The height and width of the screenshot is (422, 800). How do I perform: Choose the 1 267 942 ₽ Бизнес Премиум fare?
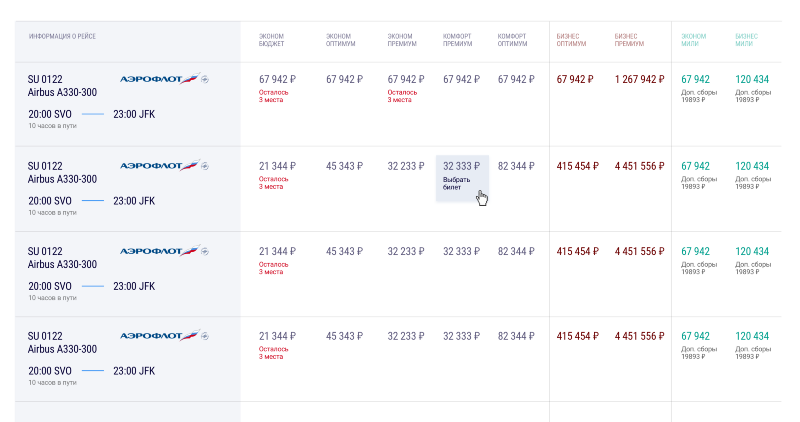coord(639,79)
